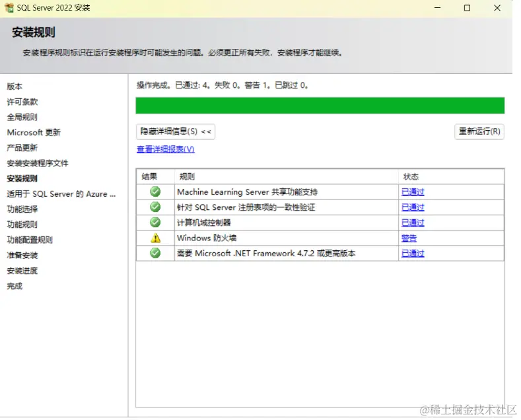Minimize the SQL Server 2022 setup window
The image size is (521, 420).
(x=438, y=8)
